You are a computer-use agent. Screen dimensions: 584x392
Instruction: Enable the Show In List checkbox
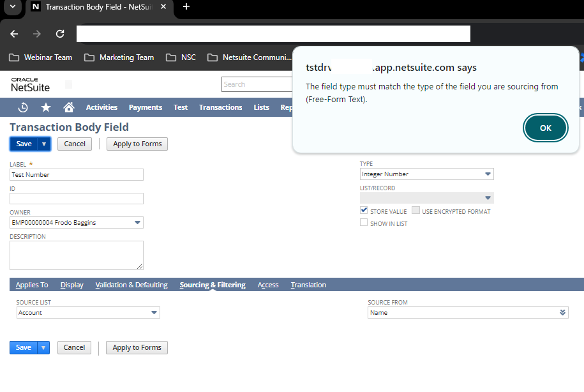[x=364, y=222]
